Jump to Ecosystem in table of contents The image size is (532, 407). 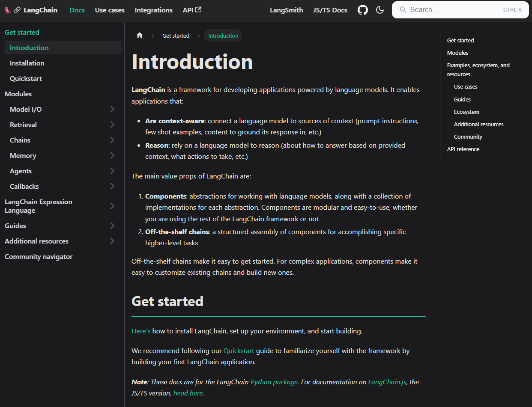tap(466, 112)
